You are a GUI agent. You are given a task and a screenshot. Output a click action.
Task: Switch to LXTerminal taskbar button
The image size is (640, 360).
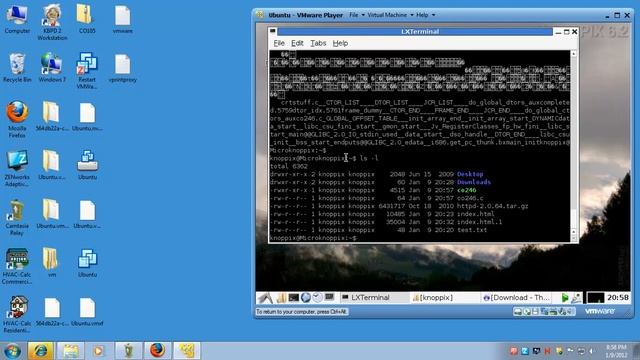pyautogui.click(x=374, y=298)
